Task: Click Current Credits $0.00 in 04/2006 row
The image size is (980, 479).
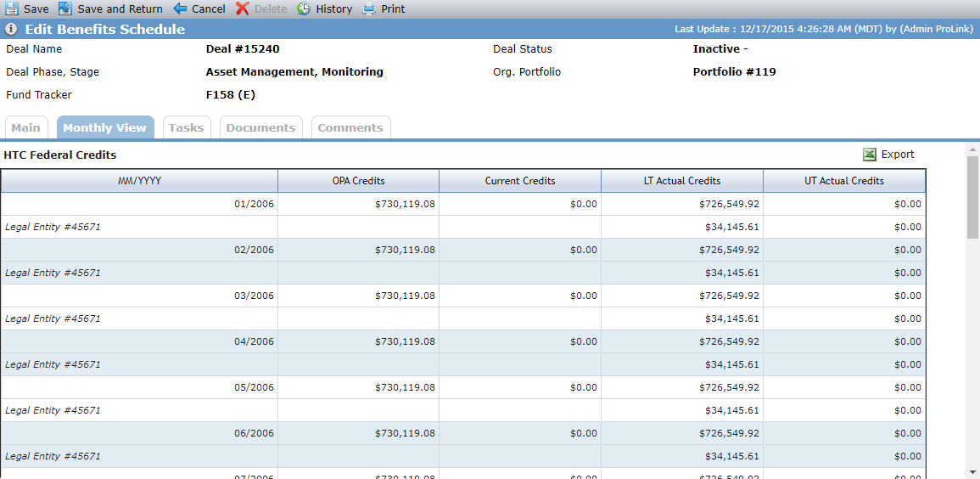Action: click(x=584, y=341)
